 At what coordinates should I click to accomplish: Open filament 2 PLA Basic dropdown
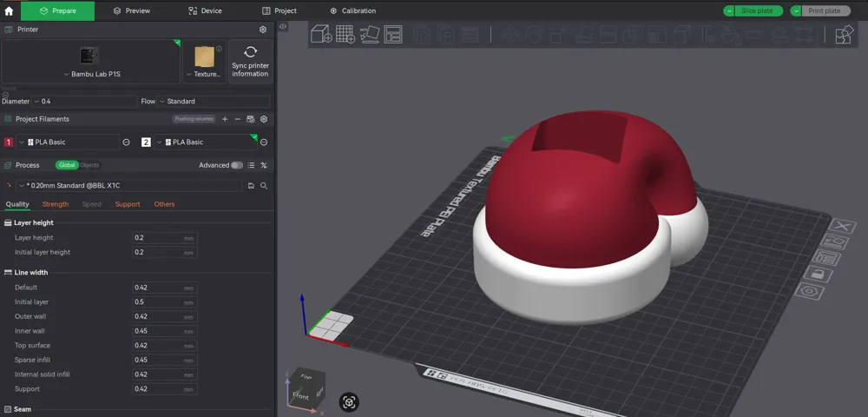(x=206, y=142)
